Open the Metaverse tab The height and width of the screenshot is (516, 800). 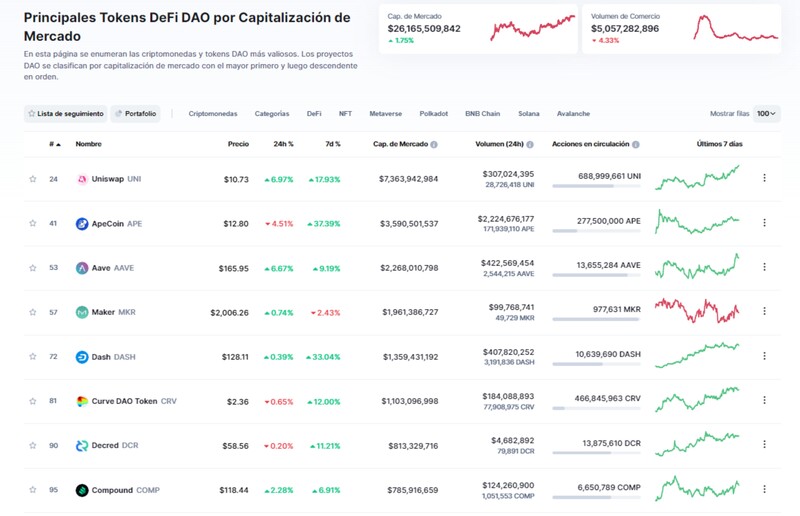coord(386,113)
